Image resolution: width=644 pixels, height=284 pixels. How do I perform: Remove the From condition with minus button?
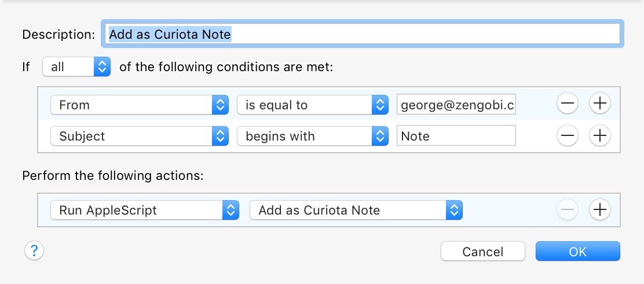[x=567, y=104]
